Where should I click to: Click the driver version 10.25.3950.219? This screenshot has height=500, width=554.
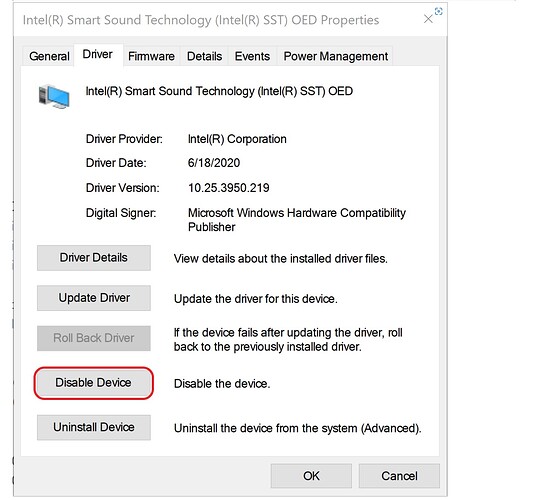pyautogui.click(x=229, y=188)
